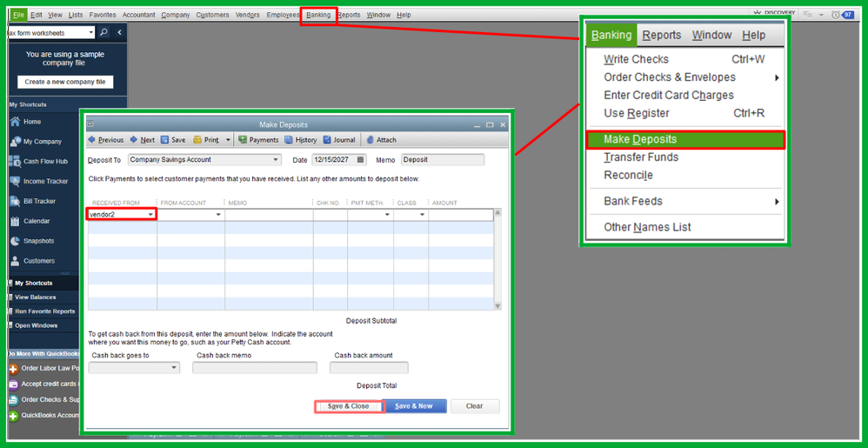868x448 pixels.
Task: Open Journal from Make Deposits toolbar
Action: (339, 140)
